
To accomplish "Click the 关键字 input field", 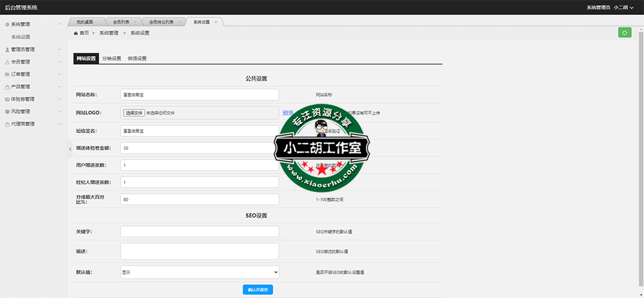I will tap(200, 231).
